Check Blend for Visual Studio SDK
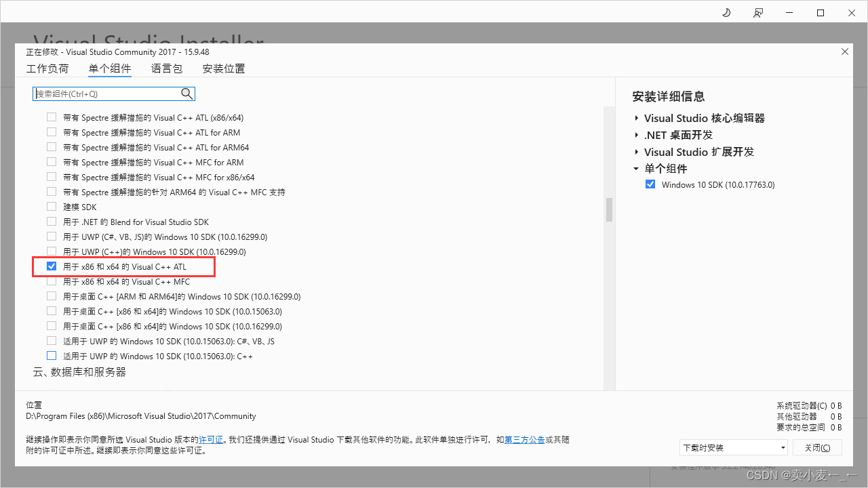Image resolution: width=868 pixels, height=488 pixels. click(52, 222)
